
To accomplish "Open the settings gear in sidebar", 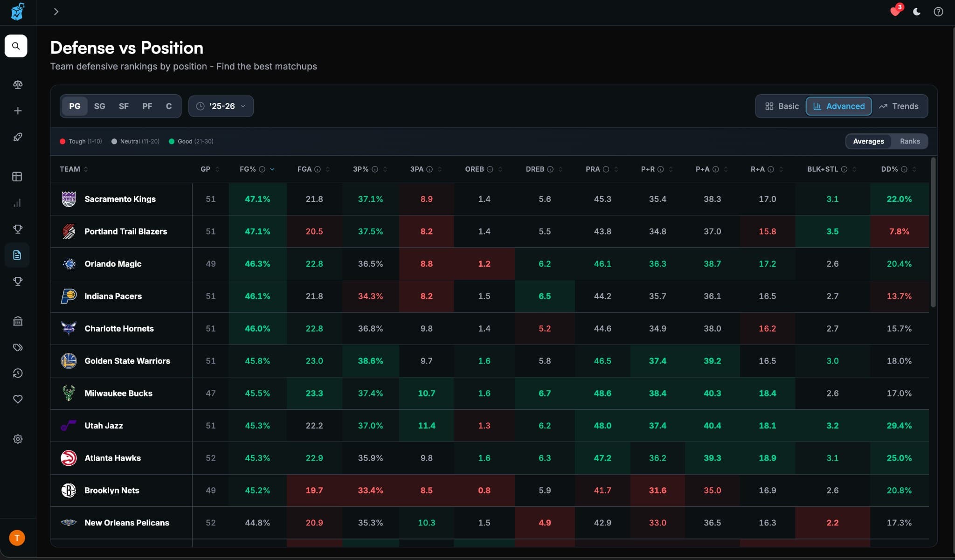I will click(x=18, y=439).
